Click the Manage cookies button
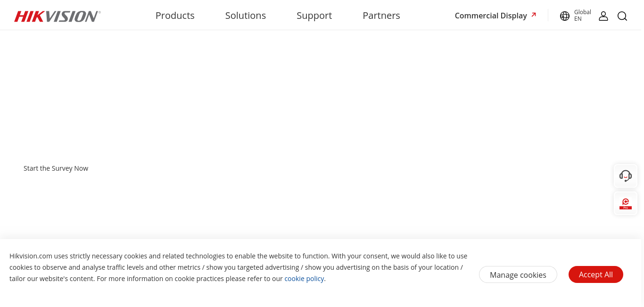Image resolution: width=644 pixels, height=307 pixels. coord(518,274)
